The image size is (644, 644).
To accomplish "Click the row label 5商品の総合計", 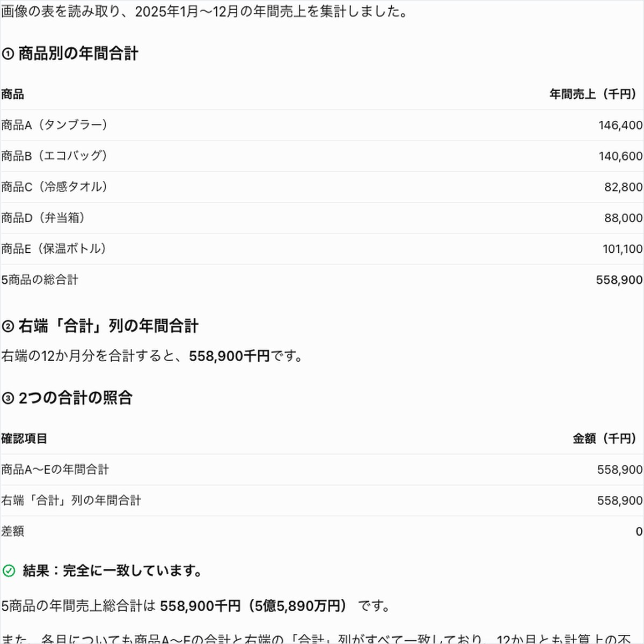I will pos(40,280).
